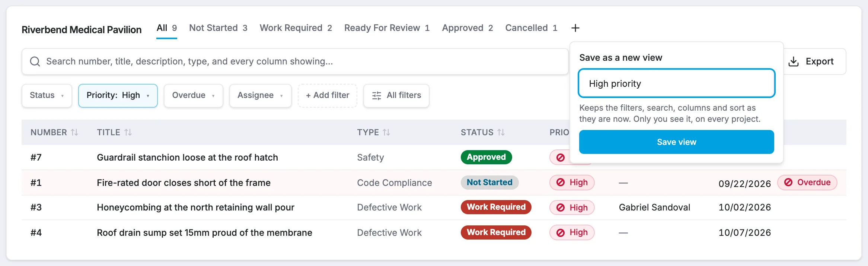The height and width of the screenshot is (266, 868).
Task: Click the Not Started status badge on row #1
Action: [490, 183]
